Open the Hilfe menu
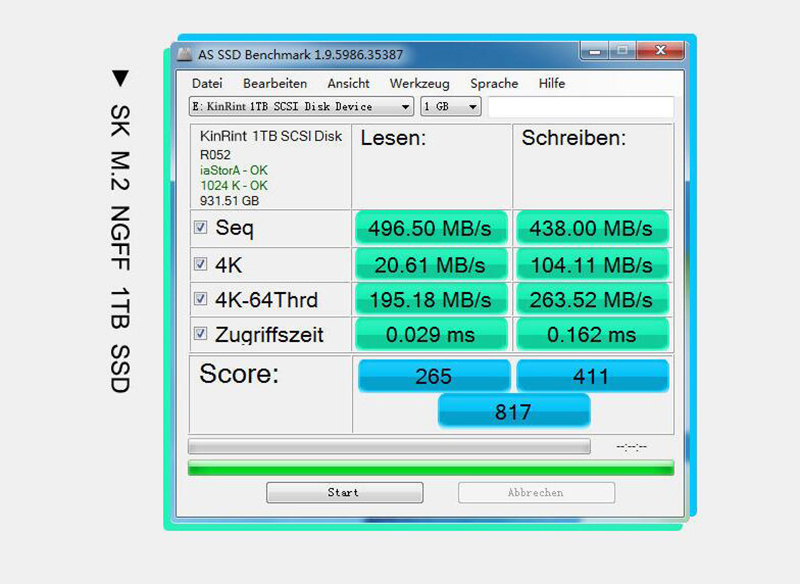This screenshot has height=584, width=800. 552,84
